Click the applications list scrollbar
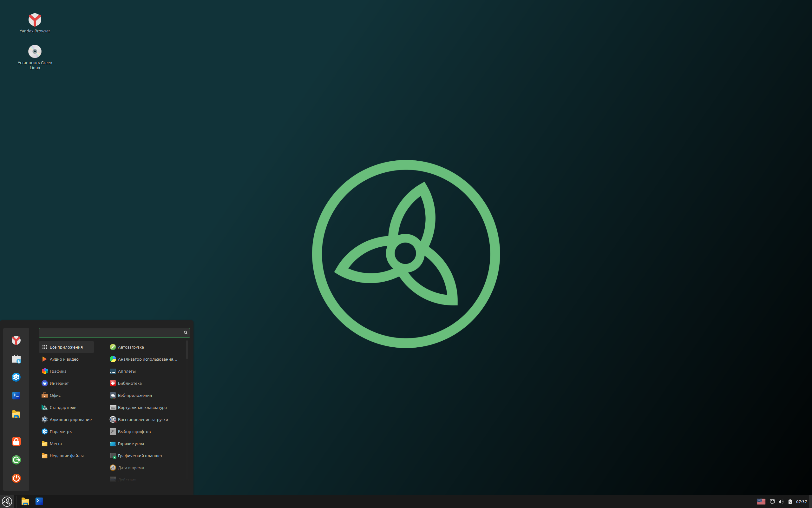The width and height of the screenshot is (812, 508). [x=187, y=350]
